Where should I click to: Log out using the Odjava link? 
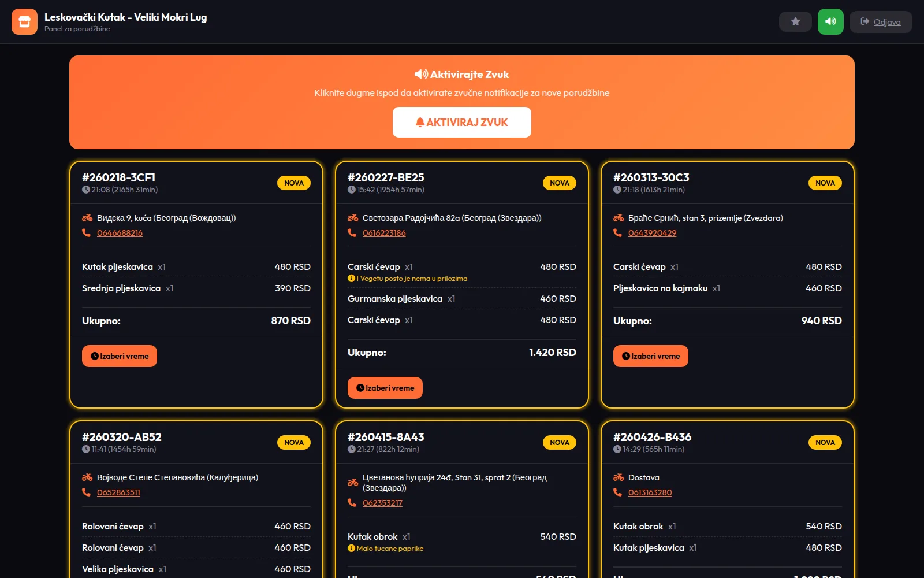click(x=881, y=22)
